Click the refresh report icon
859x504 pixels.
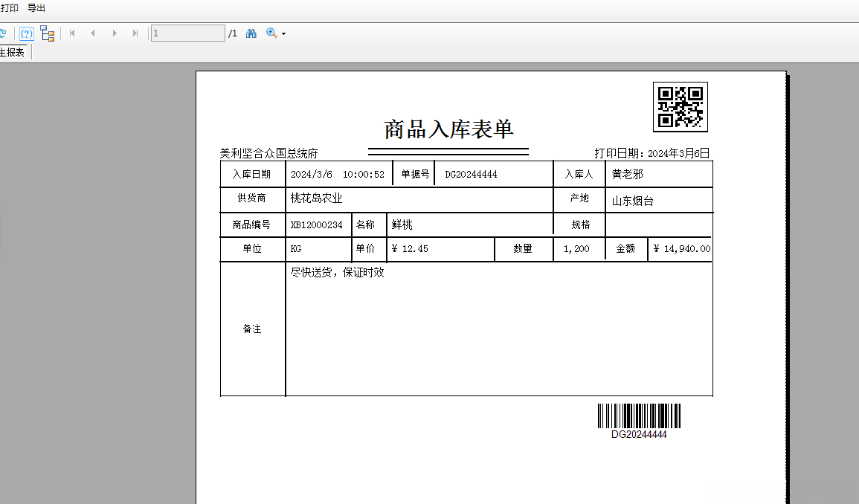(3, 33)
